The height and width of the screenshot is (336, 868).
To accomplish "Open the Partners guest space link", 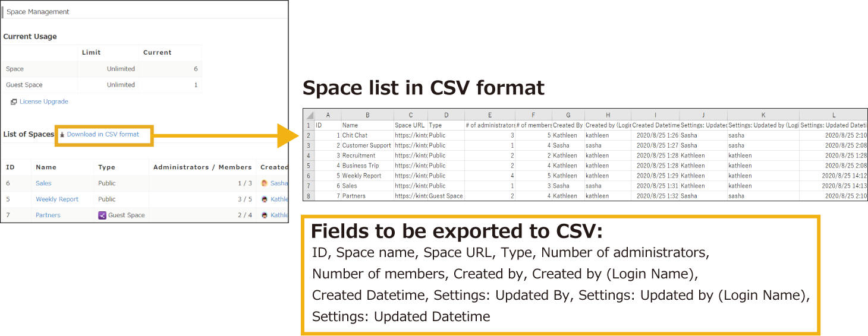I will tap(48, 215).
